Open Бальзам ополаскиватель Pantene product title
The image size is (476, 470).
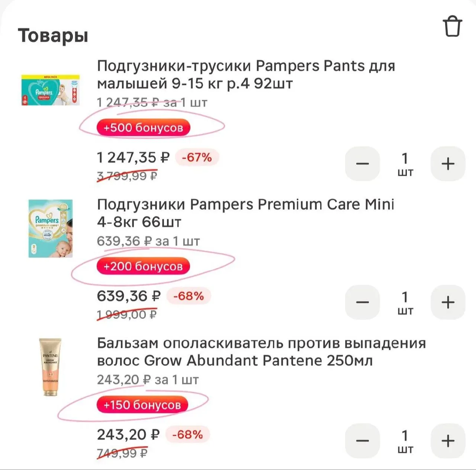[261, 352]
